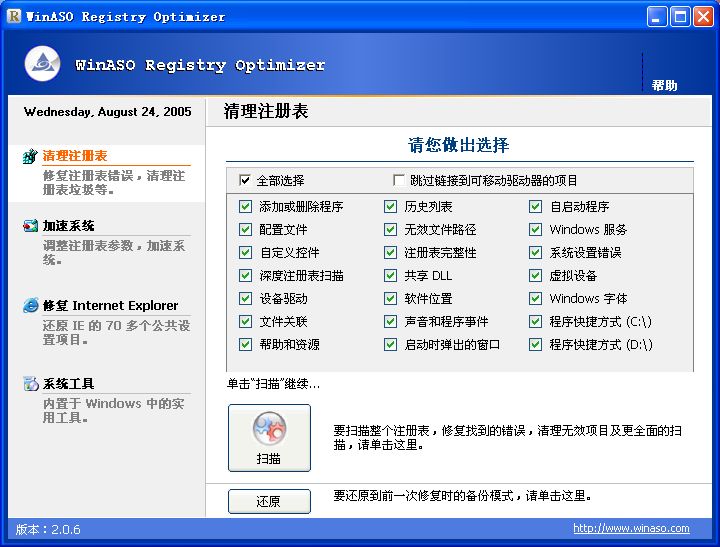Uncheck 添加或删除程序
The height and width of the screenshot is (547, 720).
246,207
